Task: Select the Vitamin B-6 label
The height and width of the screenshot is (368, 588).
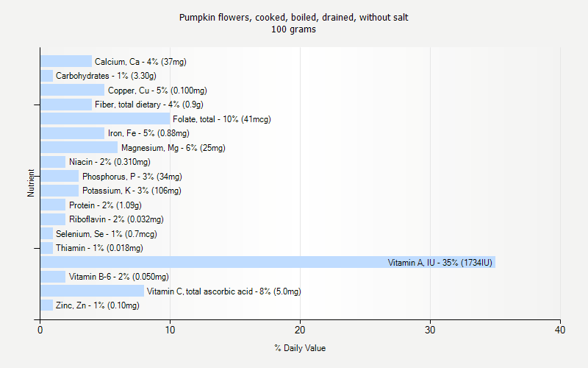Action: 119,277
